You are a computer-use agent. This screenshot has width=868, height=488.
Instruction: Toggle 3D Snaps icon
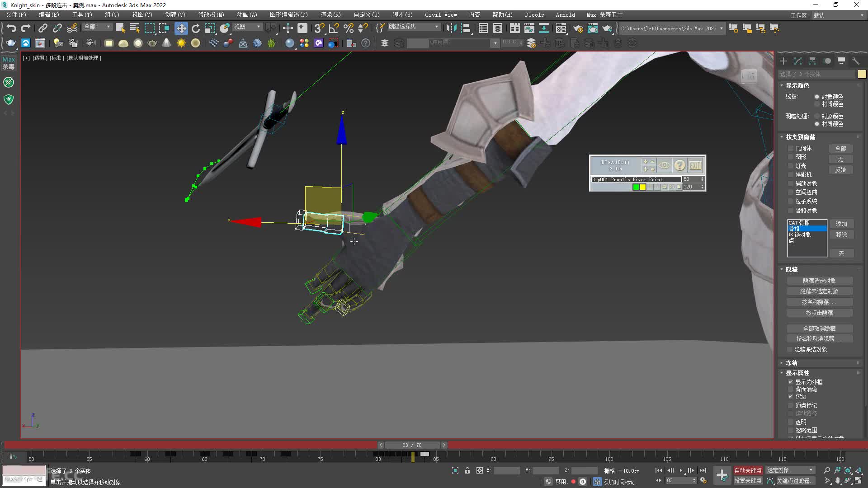coord(320,28)
